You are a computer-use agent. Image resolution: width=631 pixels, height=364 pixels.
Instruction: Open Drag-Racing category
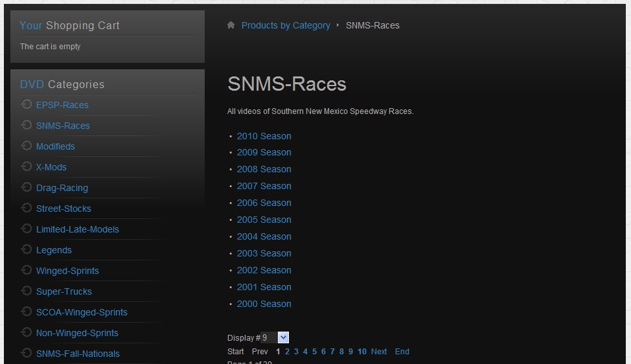pyautogui.click(x=62, y=188)
